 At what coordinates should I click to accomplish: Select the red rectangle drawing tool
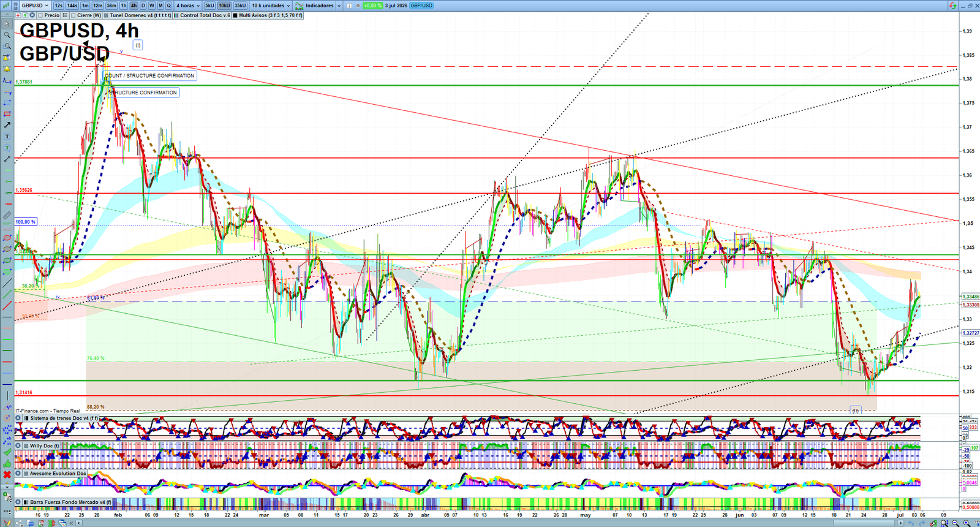click(7, 114)
